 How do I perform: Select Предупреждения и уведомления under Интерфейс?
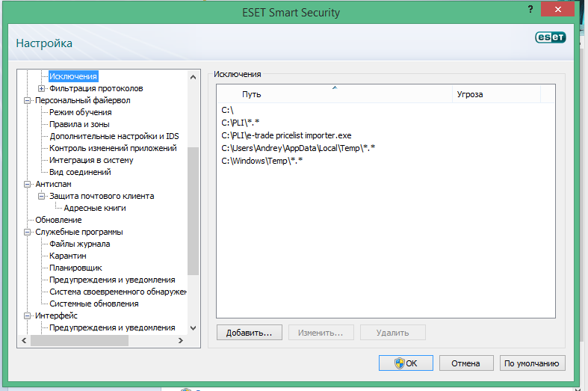click(112, 328)
